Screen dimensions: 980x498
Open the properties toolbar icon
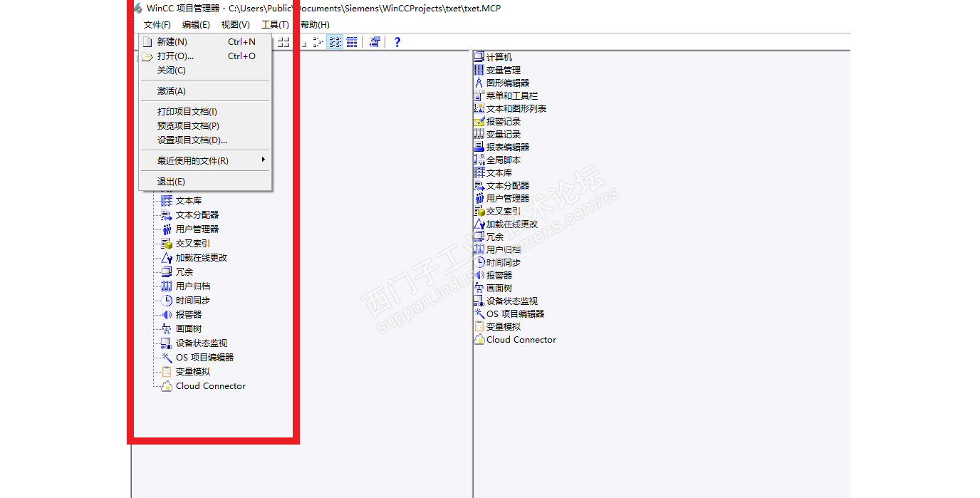pos(375,42)
